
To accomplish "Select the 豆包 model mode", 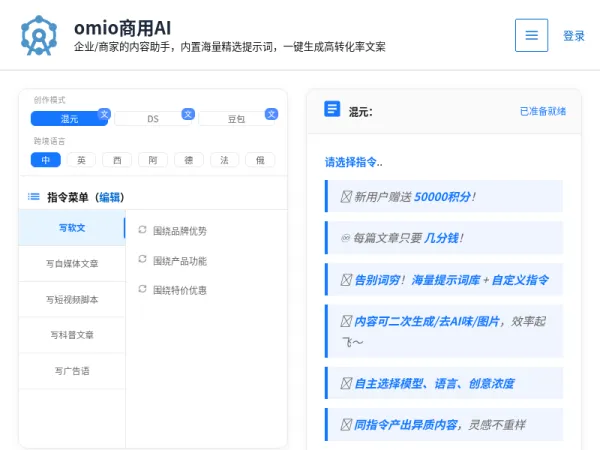I will (x=236, y=119).
